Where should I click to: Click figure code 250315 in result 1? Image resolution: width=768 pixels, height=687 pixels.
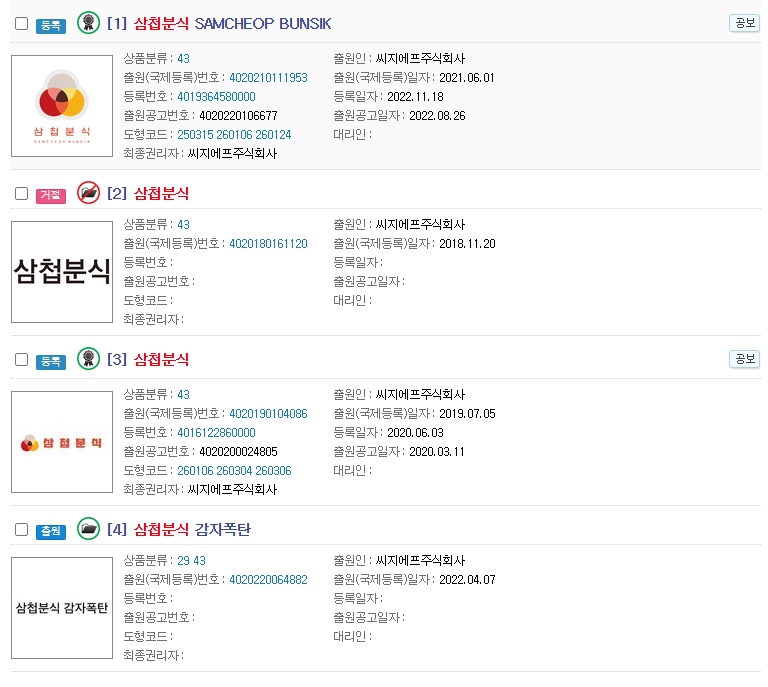pos(195,135)
